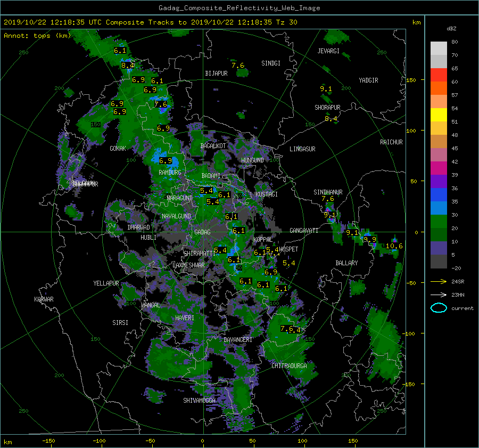
Task: Click the white 23MN track arrow in legend
Action: click(439, 295)
